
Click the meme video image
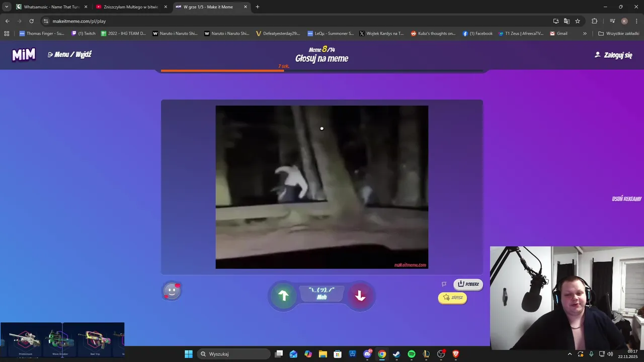(322, 187)
